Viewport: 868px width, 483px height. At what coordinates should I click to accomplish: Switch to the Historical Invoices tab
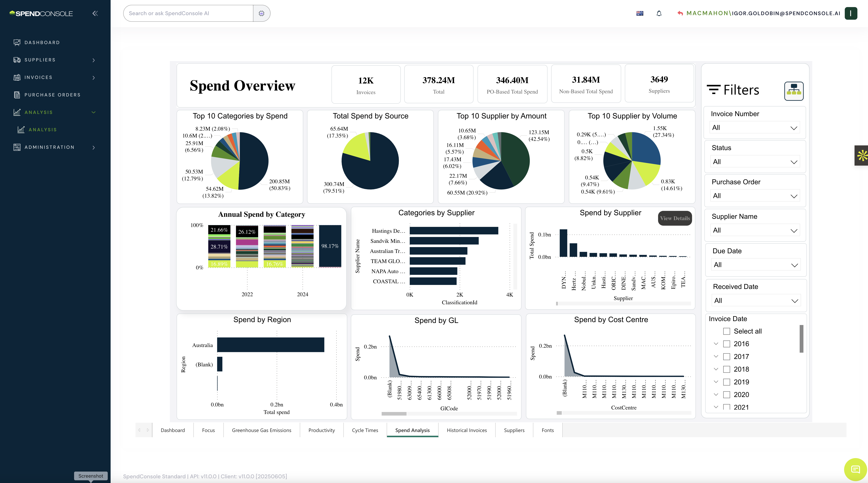467,430
